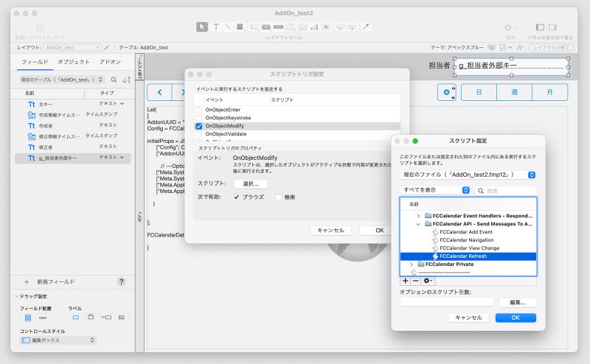Click the sort order icon in Fields panel

(x=126, y=80)
